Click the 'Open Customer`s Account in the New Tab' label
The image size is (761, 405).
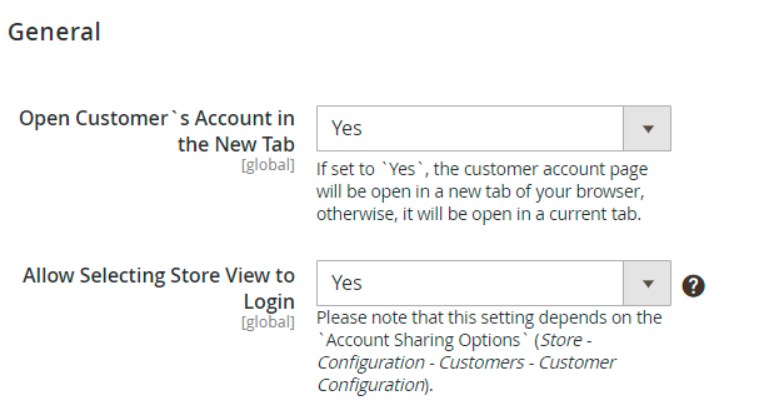pyautogui.click(x=157, y=130)
